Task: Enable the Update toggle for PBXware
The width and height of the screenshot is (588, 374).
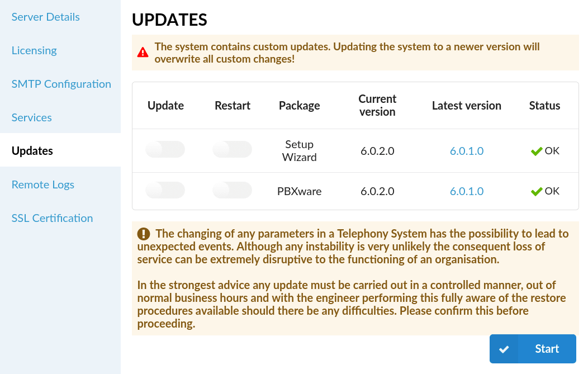Action: 165,190
